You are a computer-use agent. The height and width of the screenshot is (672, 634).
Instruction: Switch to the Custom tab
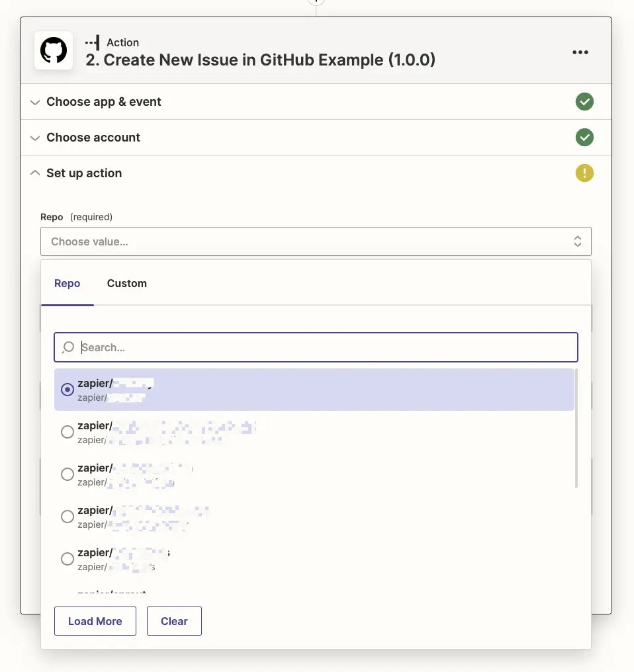(x=127, y=283)
